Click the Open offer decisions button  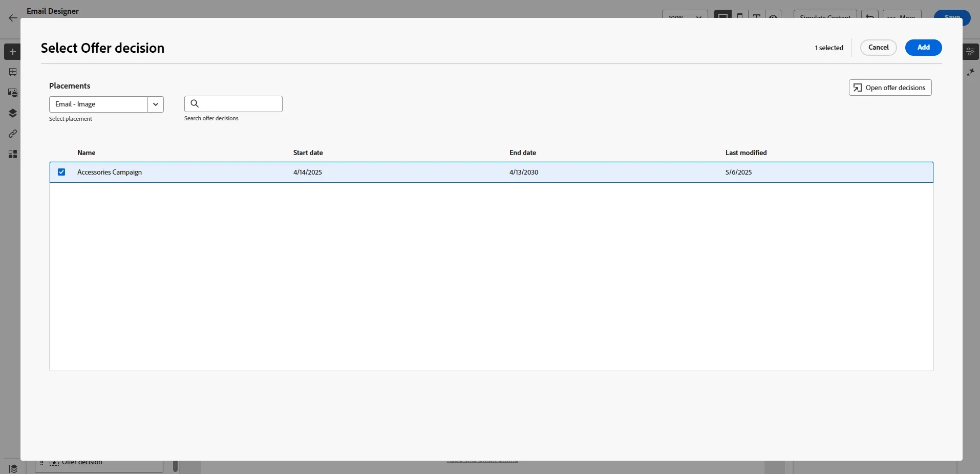pos(890,88)
